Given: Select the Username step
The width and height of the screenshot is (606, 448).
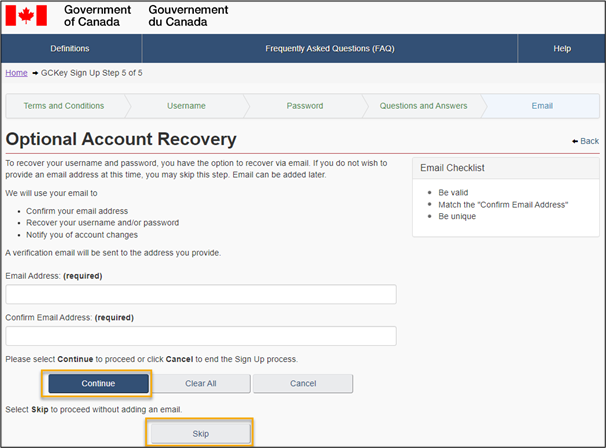Looking at the screenshot, I should tap(186, 106).
